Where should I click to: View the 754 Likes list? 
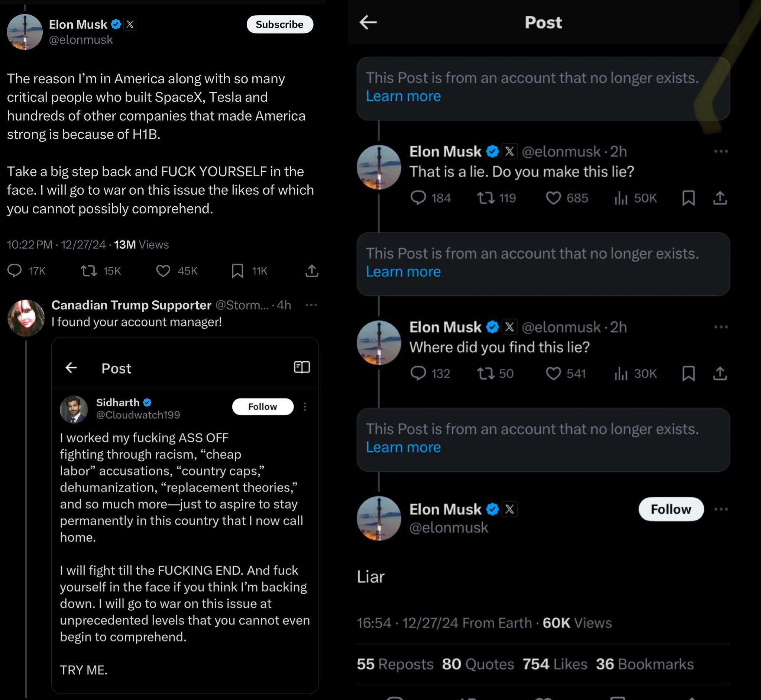[555, 664]
